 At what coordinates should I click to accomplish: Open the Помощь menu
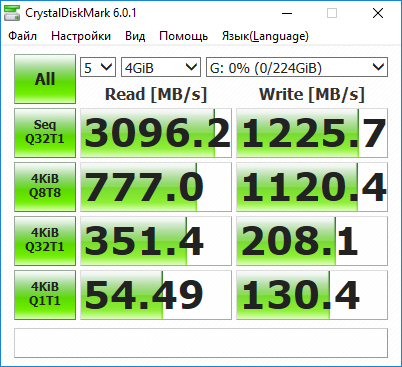(184, 36)
